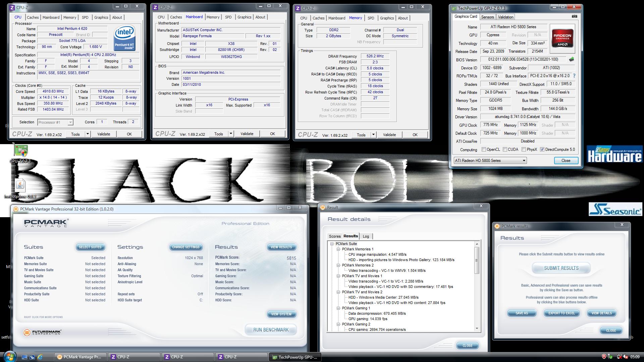Open Tools dropdown arrow in Mainboard window
This screenshot has width=644, height=362.
[231, 134]
